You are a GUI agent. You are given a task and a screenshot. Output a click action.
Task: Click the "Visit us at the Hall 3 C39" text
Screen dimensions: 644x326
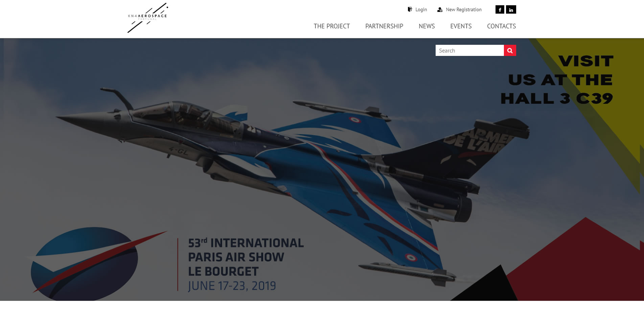(x=557, y=80)
